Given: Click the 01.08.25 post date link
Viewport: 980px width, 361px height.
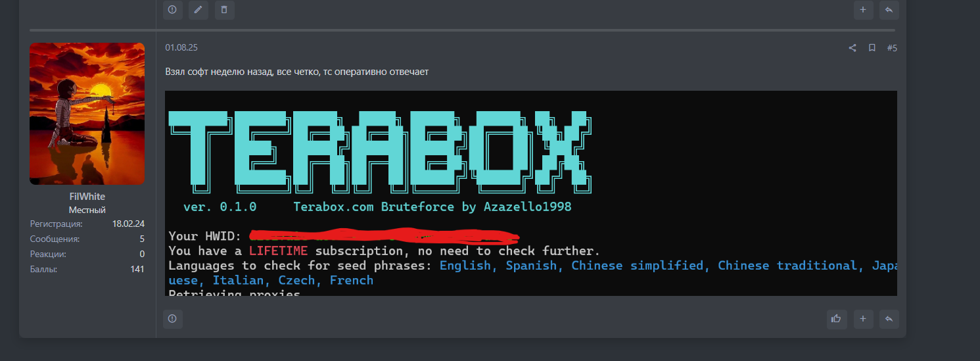Looking at the screenshot, I should (x=181, y=48).
